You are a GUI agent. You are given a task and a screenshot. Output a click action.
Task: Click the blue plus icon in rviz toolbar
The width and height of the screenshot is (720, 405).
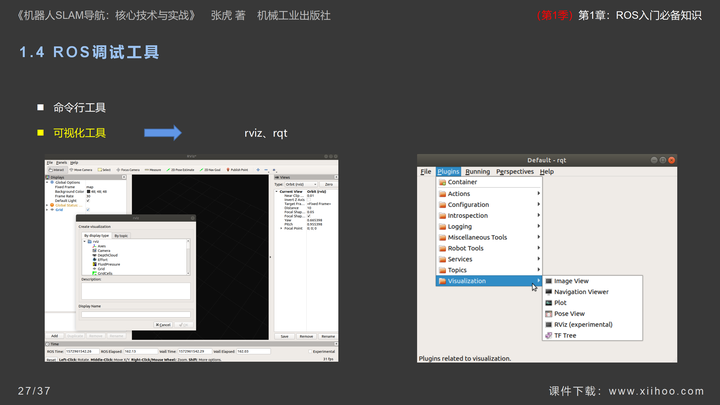[x=258, y=170]
